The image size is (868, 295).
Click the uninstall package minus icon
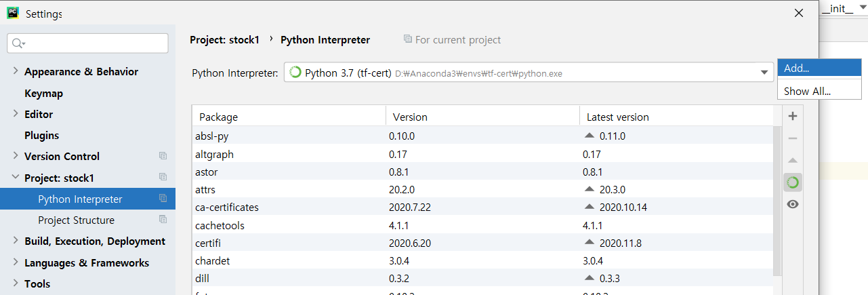793,138
